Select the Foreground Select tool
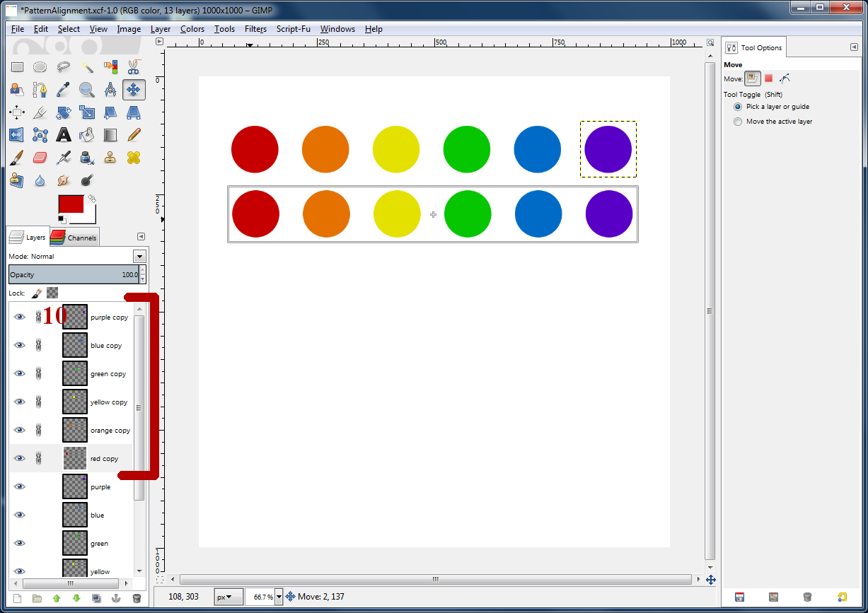 17,90
